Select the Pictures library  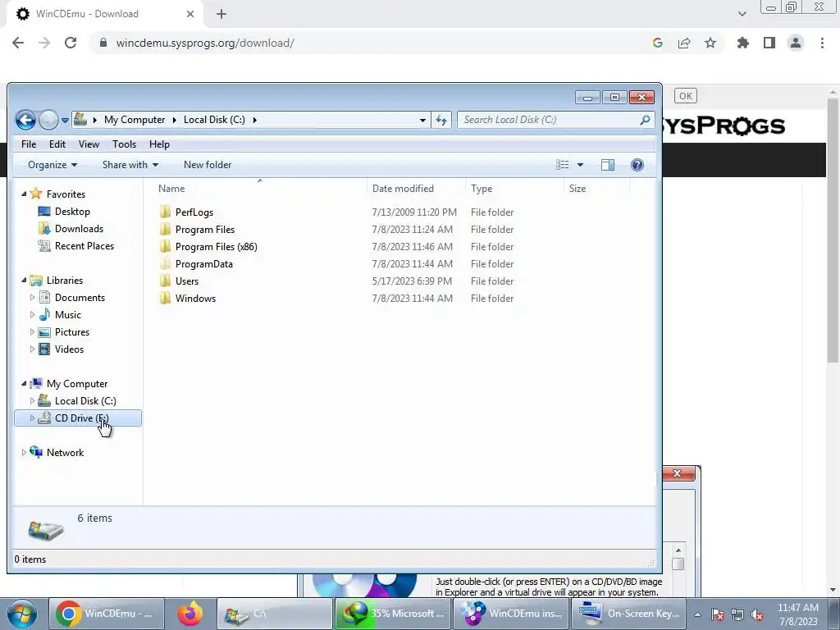[72, 332]
